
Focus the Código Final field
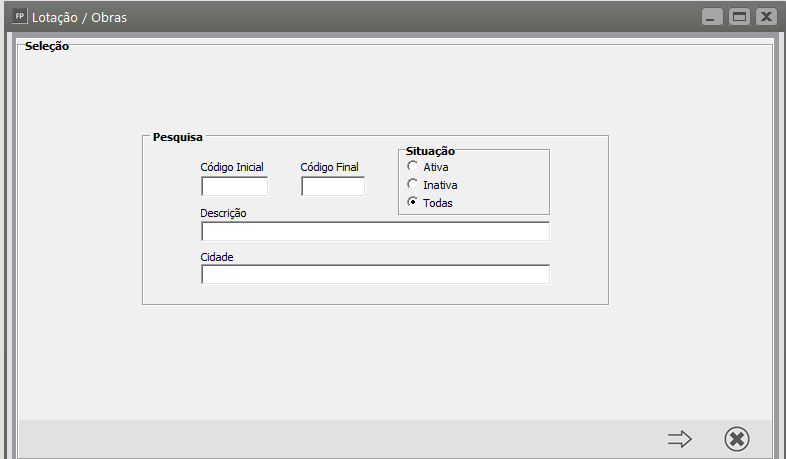point(333,186)
